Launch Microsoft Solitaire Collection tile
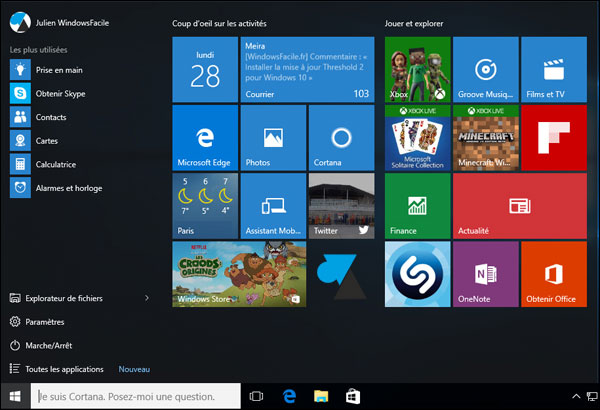This screenshot has height=410, width=600. [x=417, y=138]
